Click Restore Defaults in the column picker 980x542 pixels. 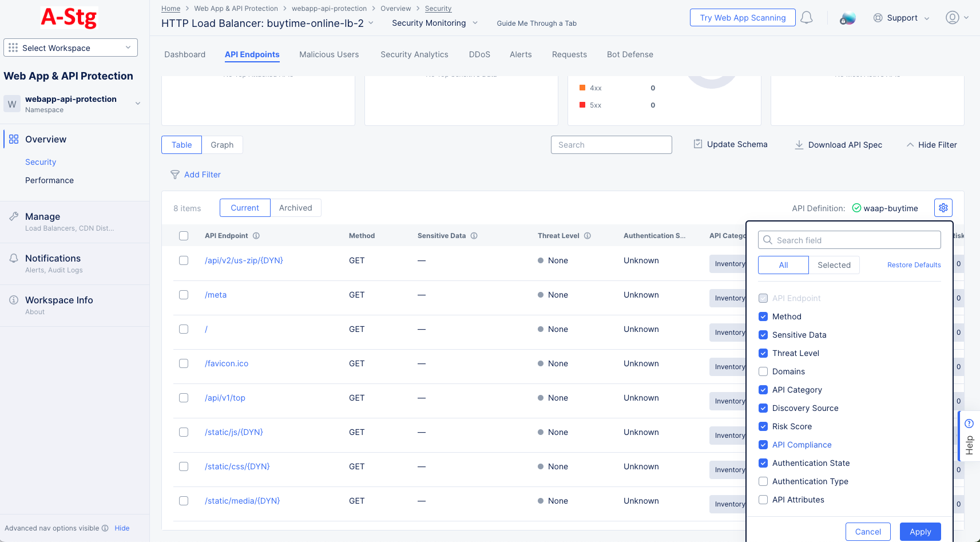pos(914,264)
